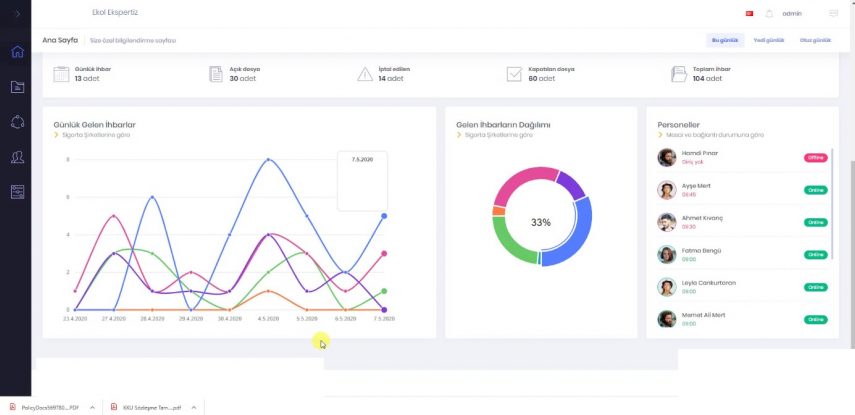Switch to the Bu günlük tab
855x415 pixels.
(x=723, y=40)
